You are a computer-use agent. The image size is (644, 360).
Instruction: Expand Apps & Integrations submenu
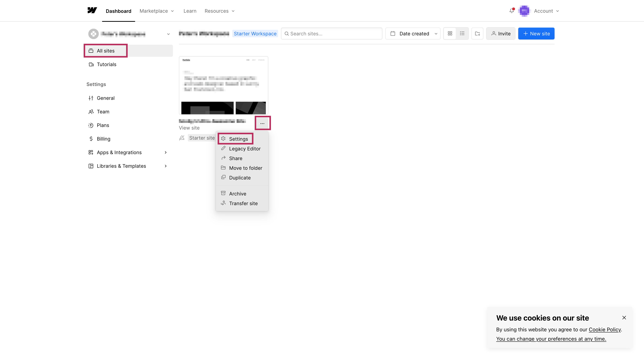coord(165,152)
